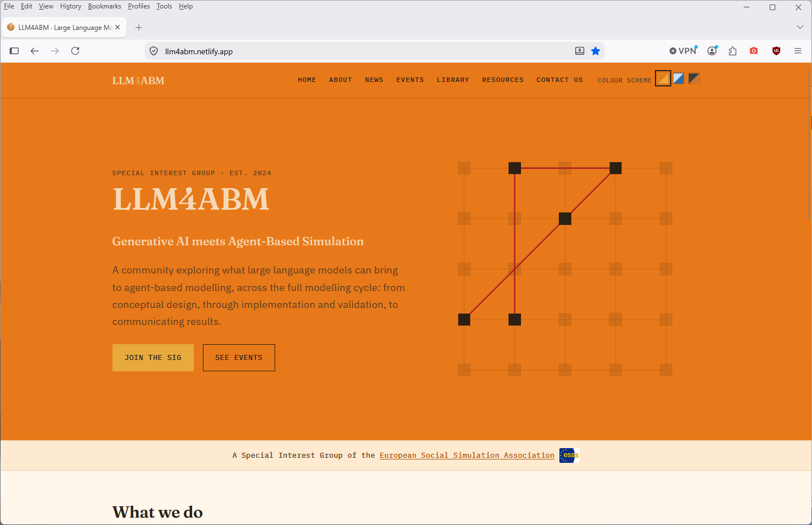812x525 pixels.
Task: Close the LLM4ABM tab
Action: point(118,27)
